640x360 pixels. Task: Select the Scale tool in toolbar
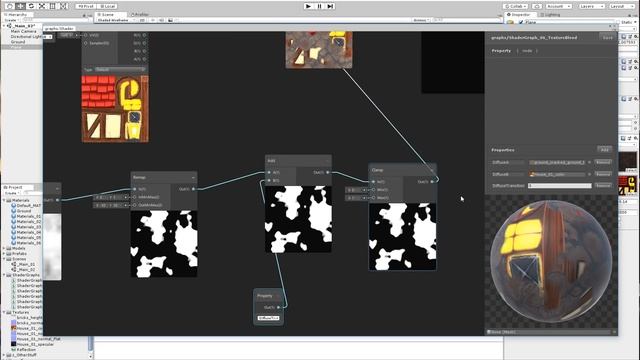(42, 6)
